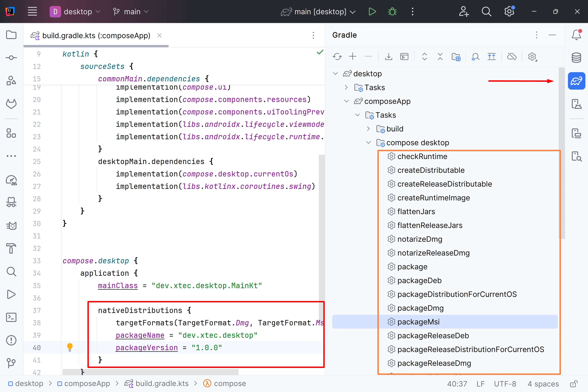588x392 pixels.
Task: Open Terminal tool window in left sidebar
Action: point(11,317)
